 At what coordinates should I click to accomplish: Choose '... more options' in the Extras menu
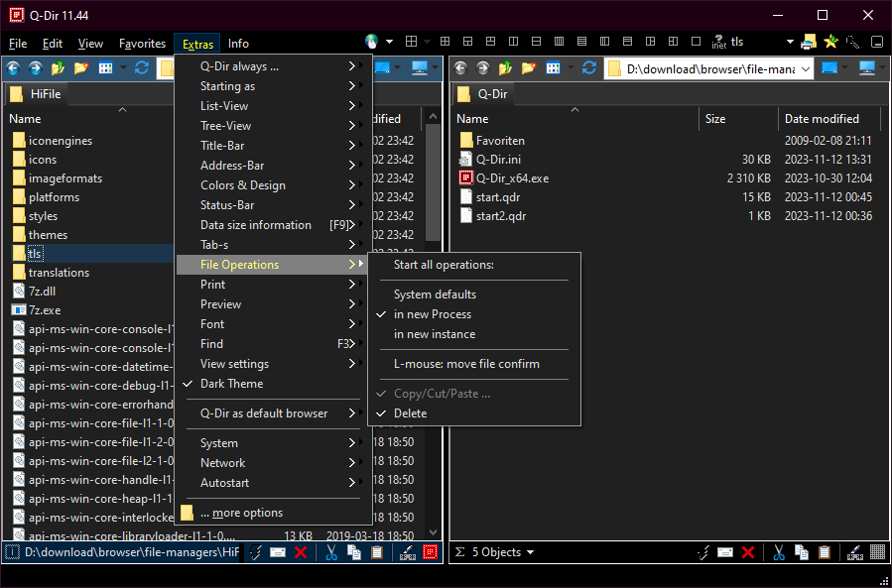coord(241,513)
